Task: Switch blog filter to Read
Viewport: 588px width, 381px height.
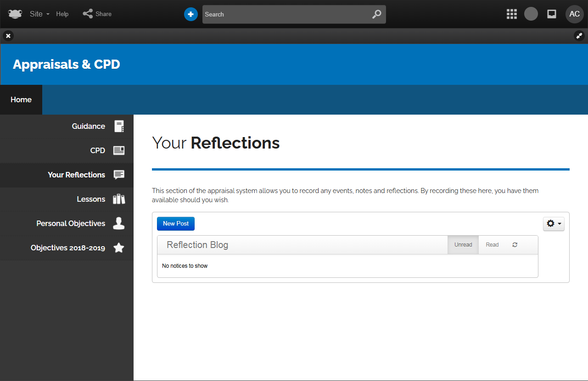Action: (492, 245)
